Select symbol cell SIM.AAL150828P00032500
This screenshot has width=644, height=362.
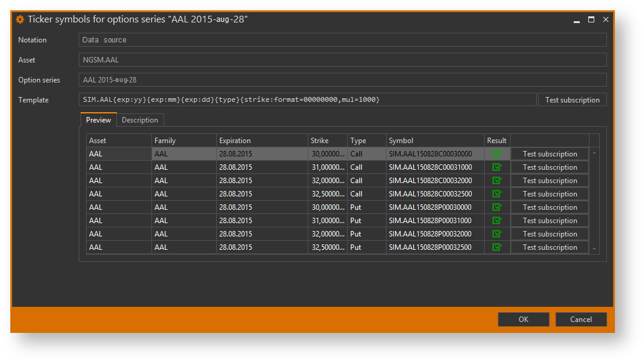point(435,247)
